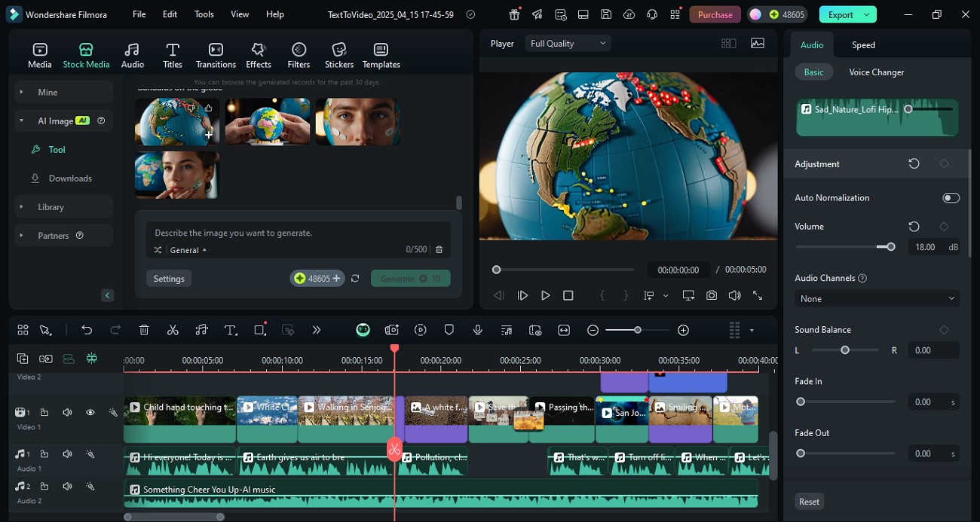The width and height of the screenshot is (980, 522).
Task: Click the fullscreen expand icon in the player
Action: (758, 296)
